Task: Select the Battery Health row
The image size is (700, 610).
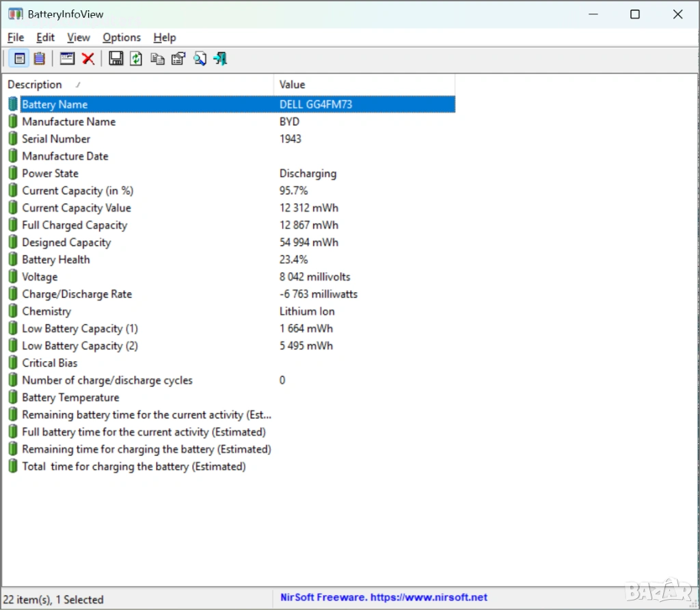Action: tap(56, 260)
